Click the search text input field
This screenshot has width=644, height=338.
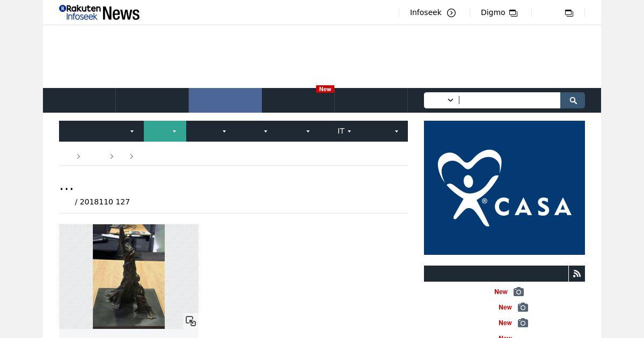(509, 100)
